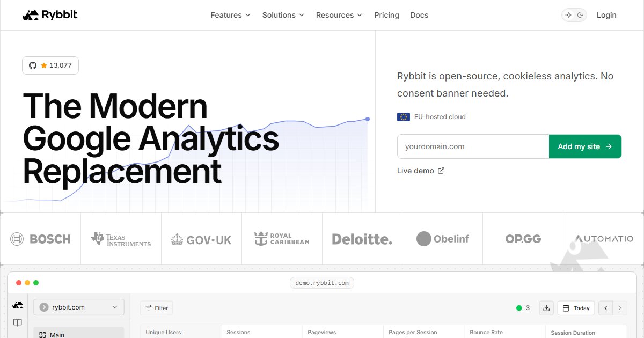Switch to light theme sun icon
This screenshot has width=644, height=338.
(568, 15)
